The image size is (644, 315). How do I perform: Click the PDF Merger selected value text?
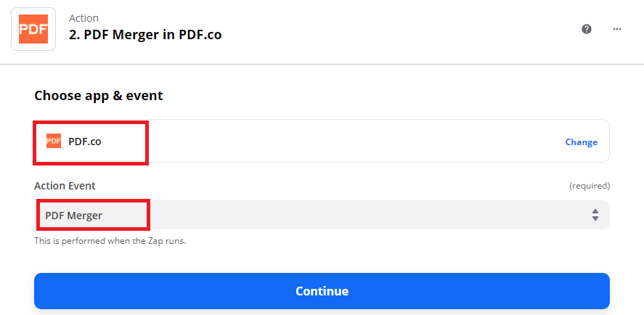click(74, 215)
